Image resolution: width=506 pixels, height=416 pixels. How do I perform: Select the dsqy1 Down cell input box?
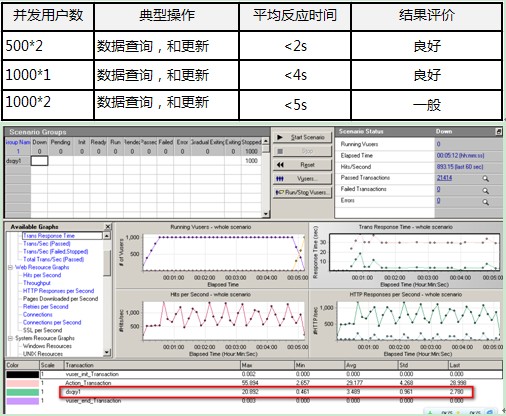tap(39, 161)
